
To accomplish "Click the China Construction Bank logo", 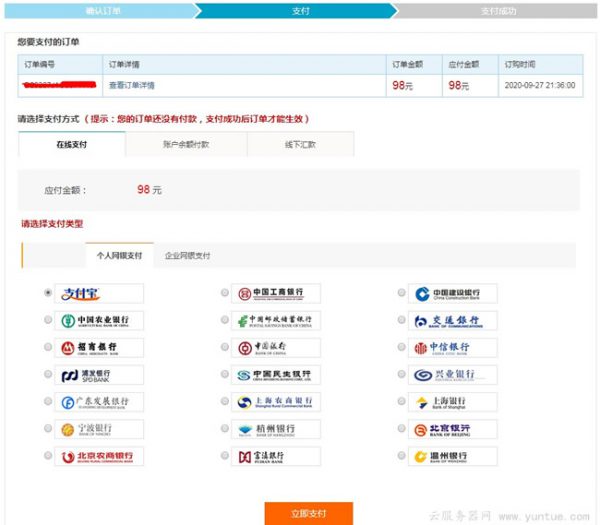I will (x=454, y=294).
